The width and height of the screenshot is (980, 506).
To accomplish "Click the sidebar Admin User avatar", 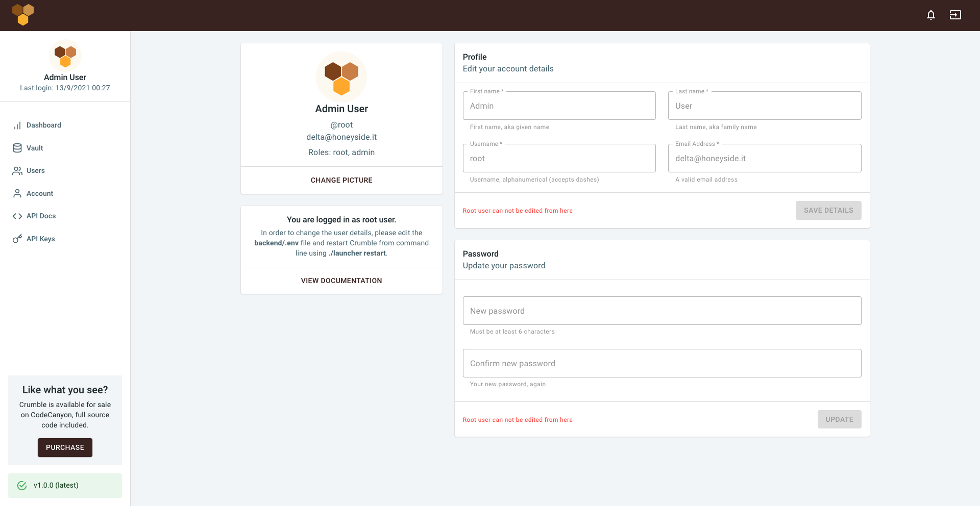I will pos(65,56).
